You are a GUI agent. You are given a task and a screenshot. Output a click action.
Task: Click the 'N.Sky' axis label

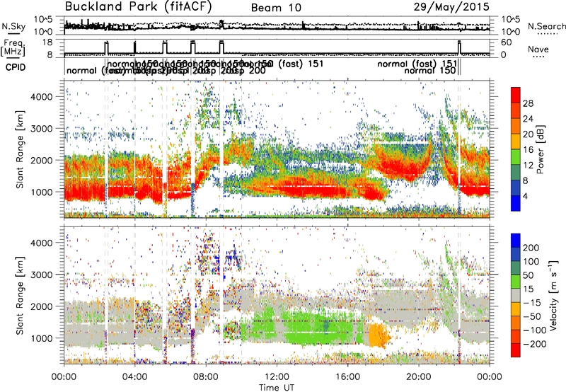click(x=13, y=26)
